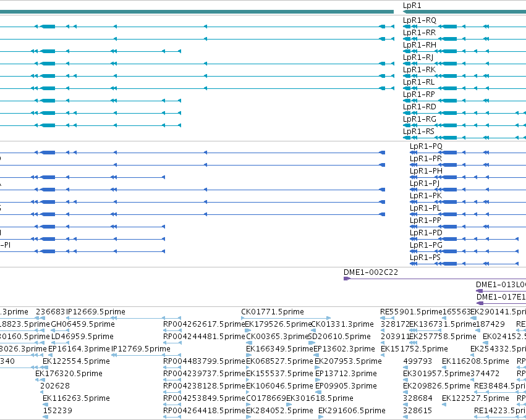Screen dimensions: 526x420
Task: Select the LpR1-RD transcript label
Action: click(420, 107)
